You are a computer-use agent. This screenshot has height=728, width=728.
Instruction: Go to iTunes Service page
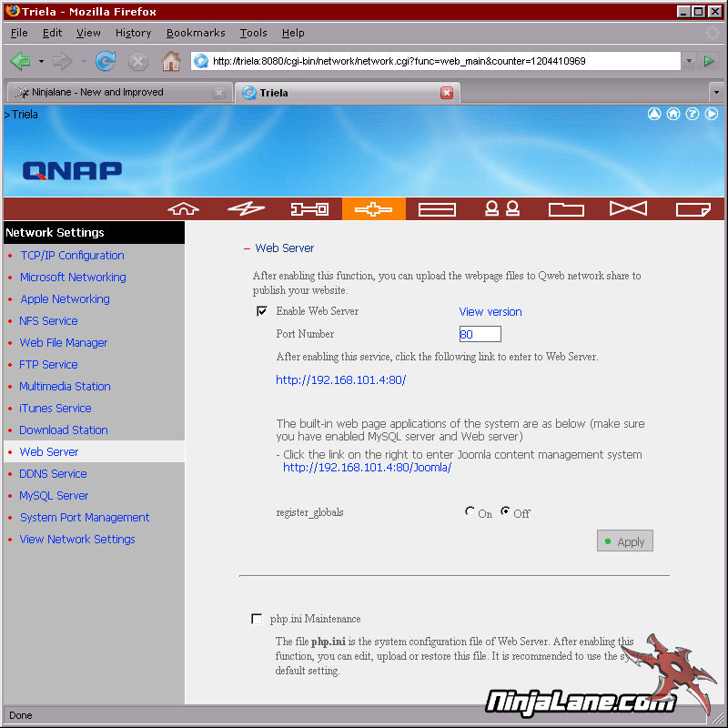[55, 408]
